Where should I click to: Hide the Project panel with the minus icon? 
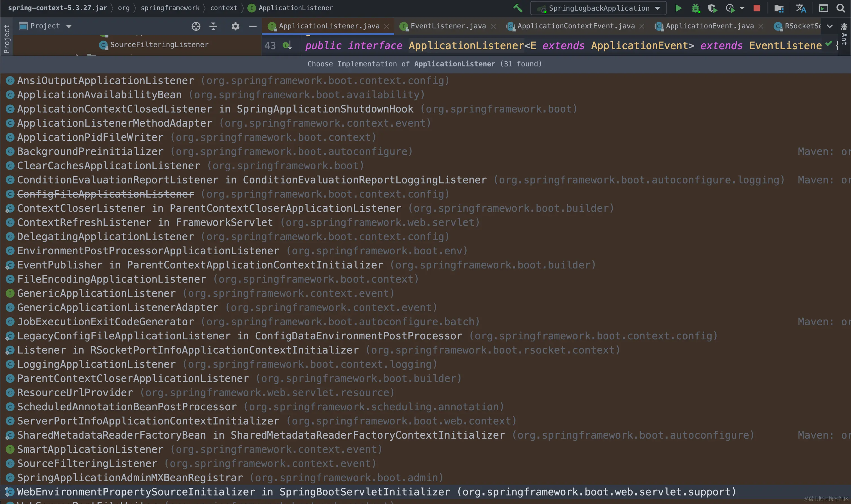tap(253, 26)
